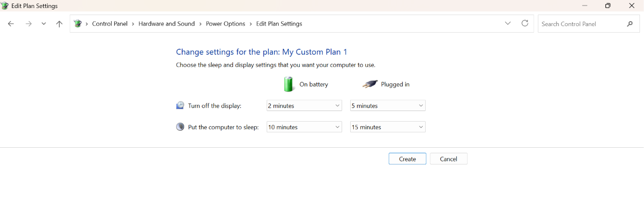Image resolution: width=644 pixels, height=205 pixels.
Task: Click the 'Choose the sleep and display settings' text
Action: (x=276, y=65)
